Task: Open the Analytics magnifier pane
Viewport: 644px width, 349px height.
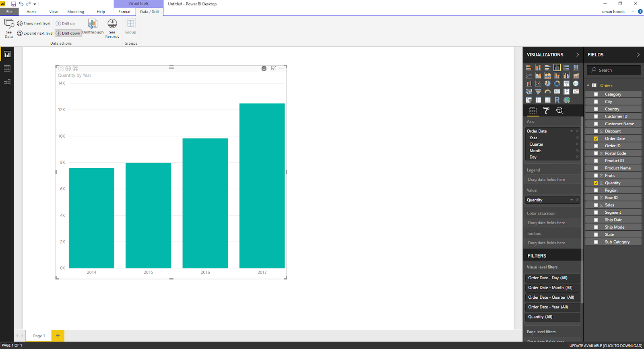Action: tap(559, 110)
